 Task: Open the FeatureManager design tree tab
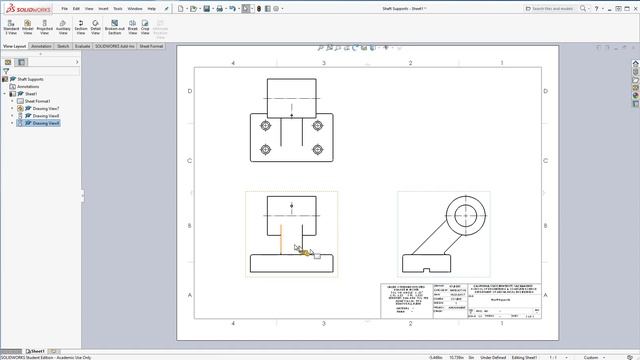[8, 62]
